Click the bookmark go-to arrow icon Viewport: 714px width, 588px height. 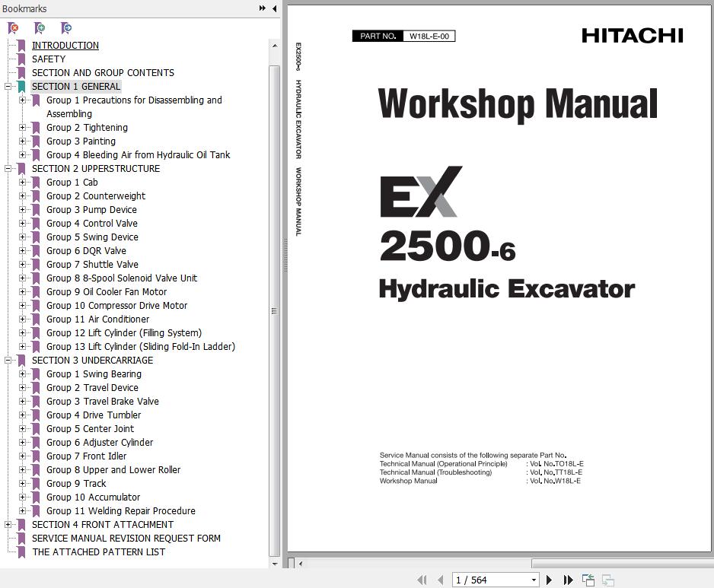[66, 28]
